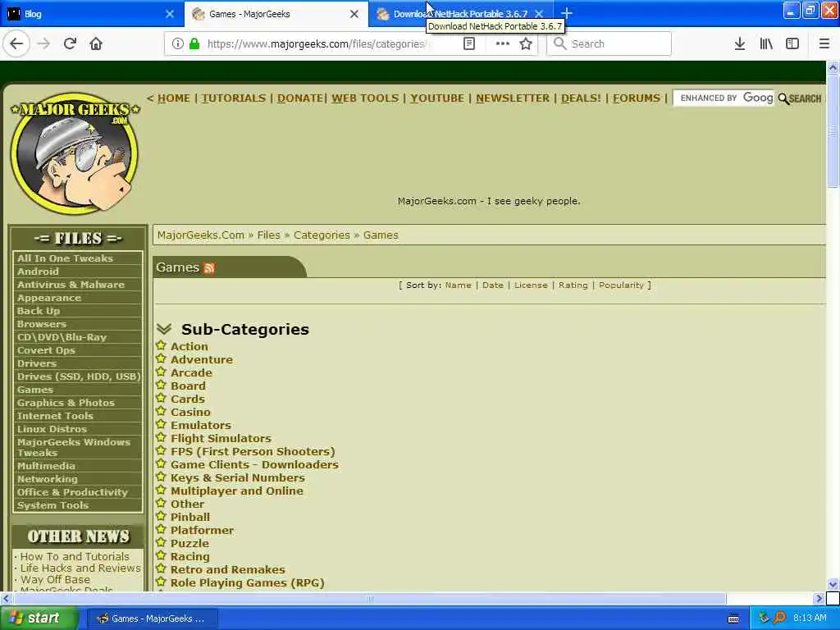Open TUTORIALS in the top navigation

234,98
